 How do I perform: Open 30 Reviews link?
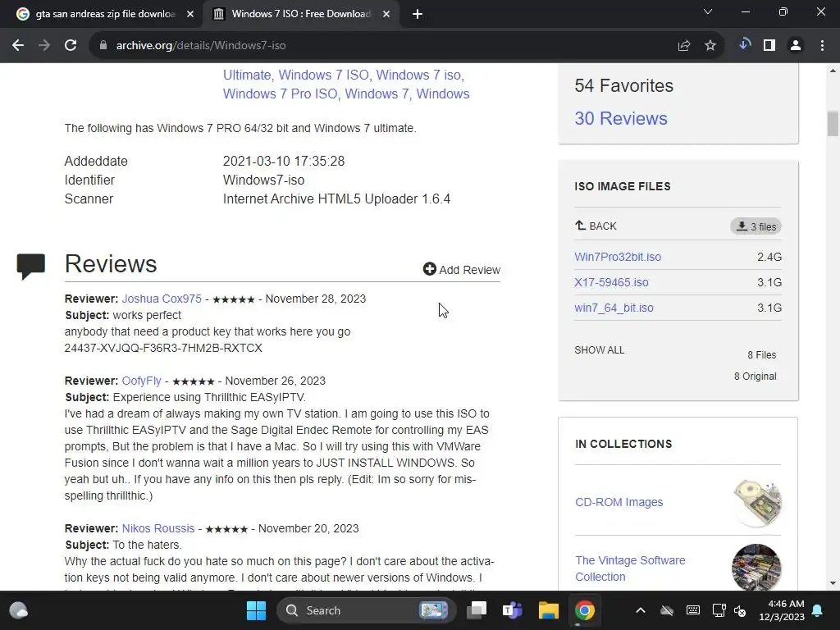(x=621, y=118)
